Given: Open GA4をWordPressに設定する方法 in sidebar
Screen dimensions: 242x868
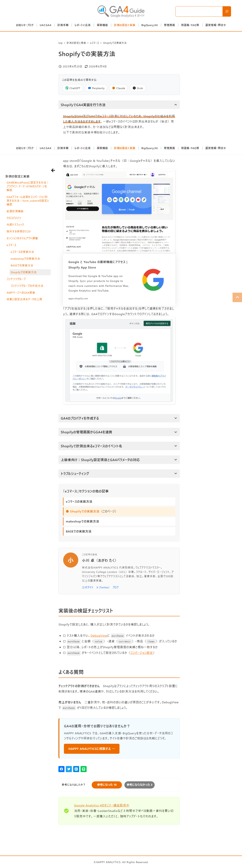Looking at the screenshot, I should point(27,186).
